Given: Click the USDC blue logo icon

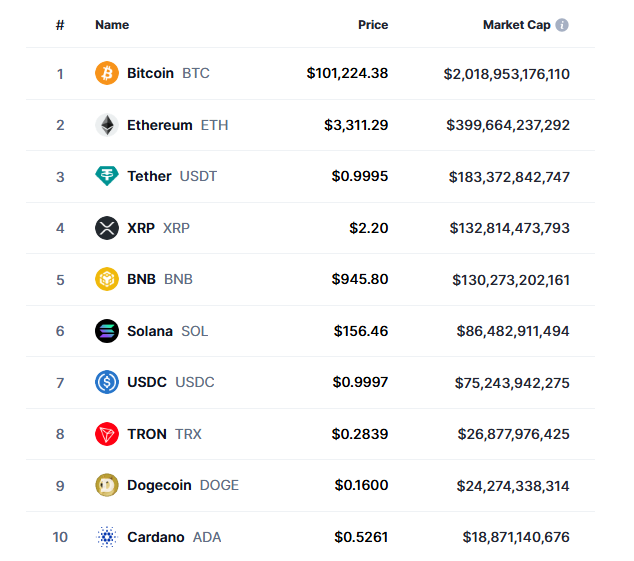Looking at the screenshot, I should coord(107,382).
